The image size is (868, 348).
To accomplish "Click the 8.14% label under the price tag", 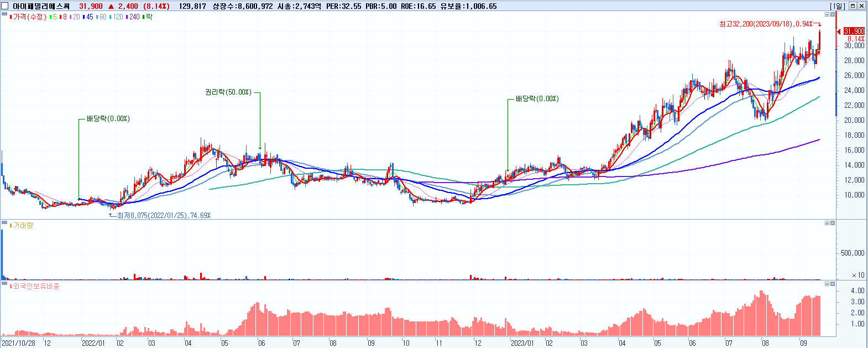I will click(x=856, y=39).
